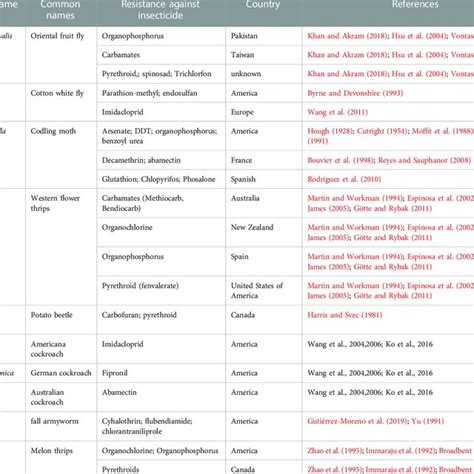Viewport: 474px width, 474px height.
Task: Open Reyes and Sauphanor (2008) reference
Action: [x=425, y=160]
